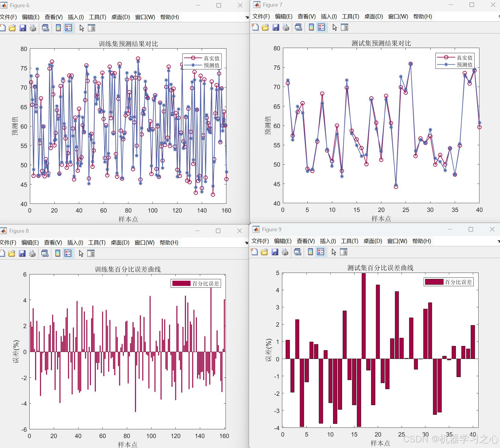Create new figure from Figure 9 toolbar

[254, 252]
